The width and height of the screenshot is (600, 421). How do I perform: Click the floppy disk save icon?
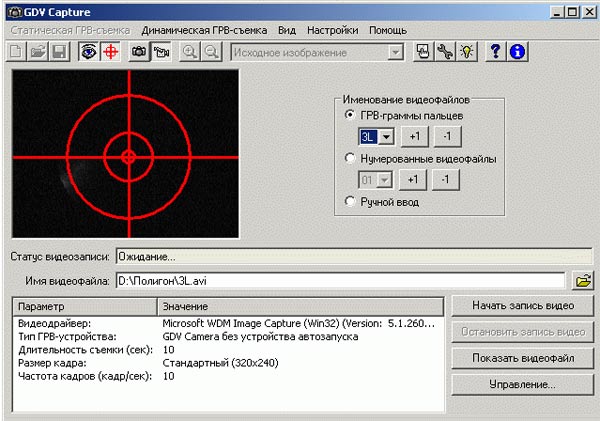coord(59,52)
